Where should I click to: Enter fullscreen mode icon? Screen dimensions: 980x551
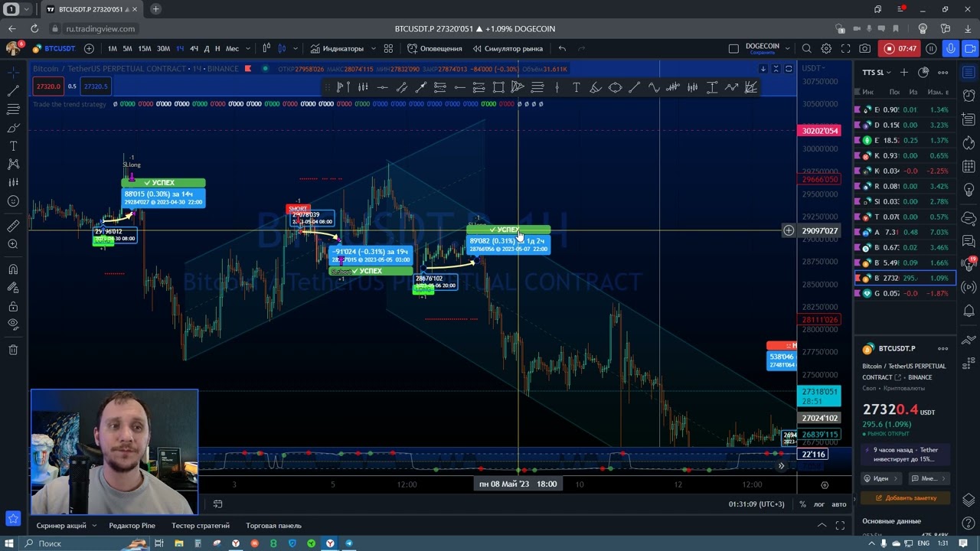(x=845, y=48)
